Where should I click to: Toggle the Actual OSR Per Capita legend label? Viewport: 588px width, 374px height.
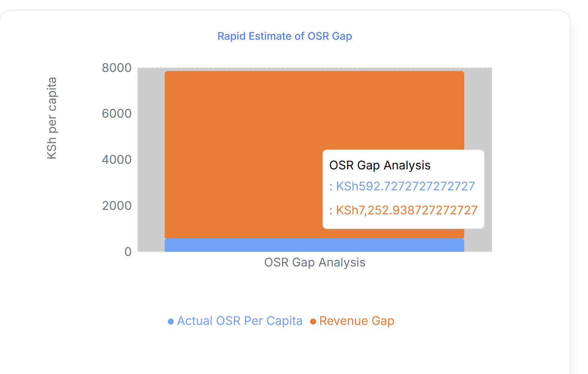(x=239, y=321)
